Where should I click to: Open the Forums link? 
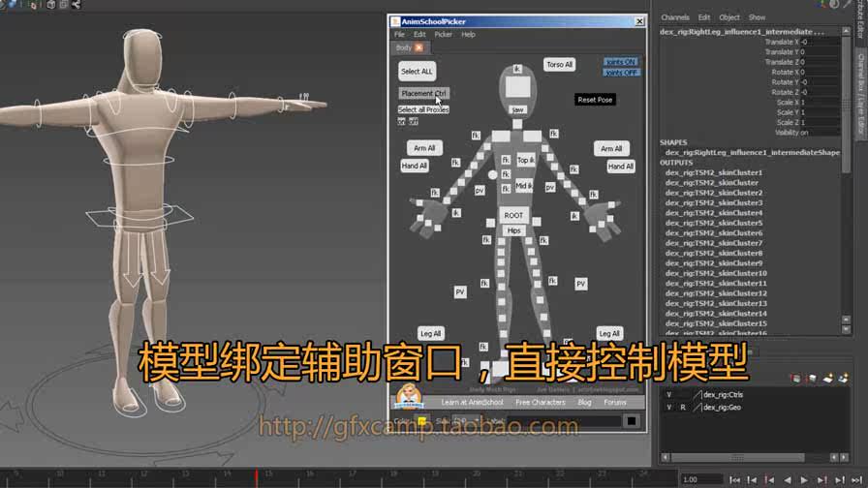click(615, 402)
